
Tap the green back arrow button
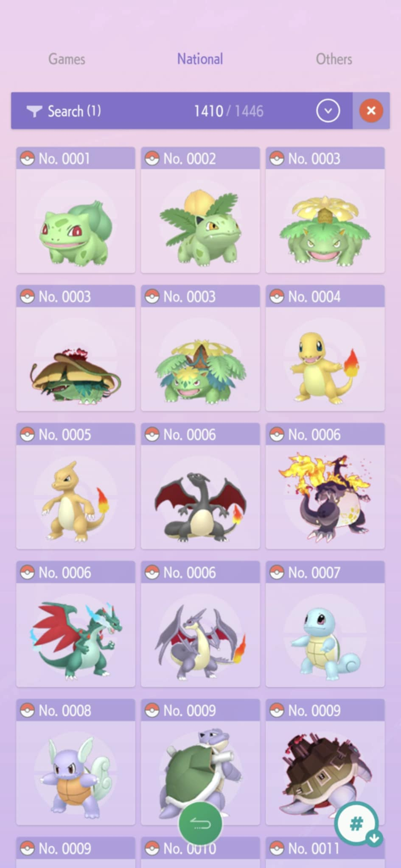pyautogui.click(x=200, y=823)
